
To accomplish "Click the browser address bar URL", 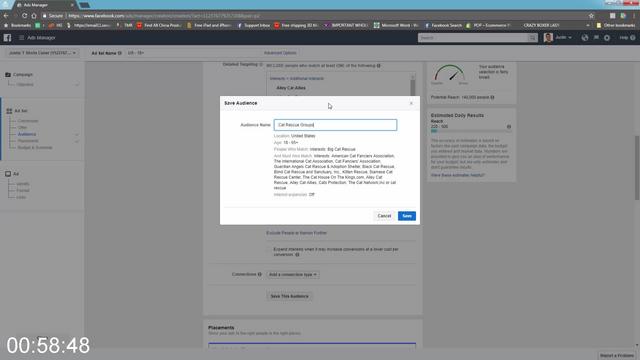I will (164, 16).
